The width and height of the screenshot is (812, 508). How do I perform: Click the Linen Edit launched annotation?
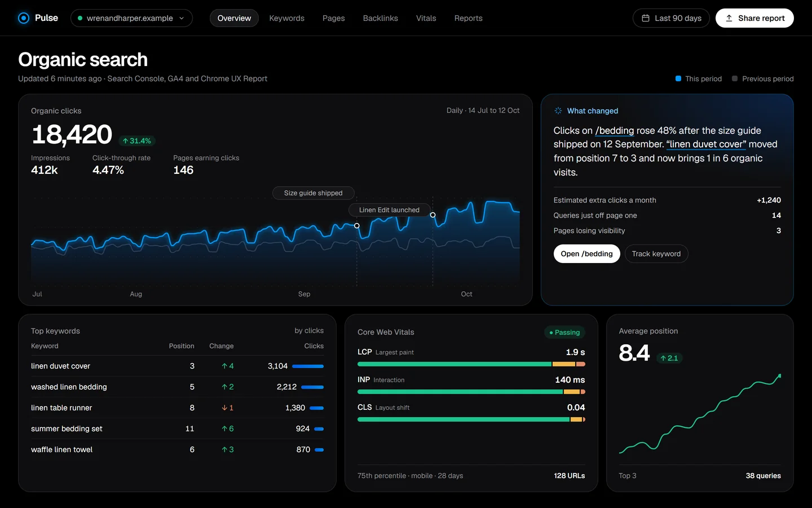(x=389, y=210)
